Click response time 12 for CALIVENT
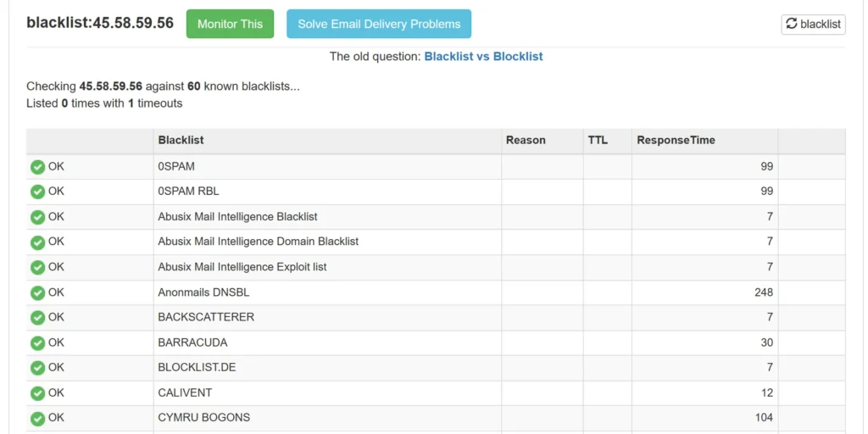This screenshot has height=434, width=868. tap(766, 393)
